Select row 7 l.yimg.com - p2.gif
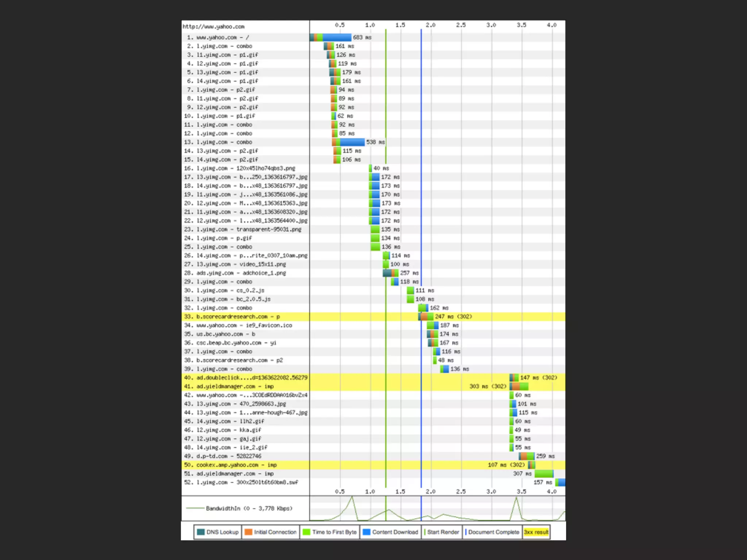Image resolution: width=747 pixels, height=560 pixels. click(373, 90)
